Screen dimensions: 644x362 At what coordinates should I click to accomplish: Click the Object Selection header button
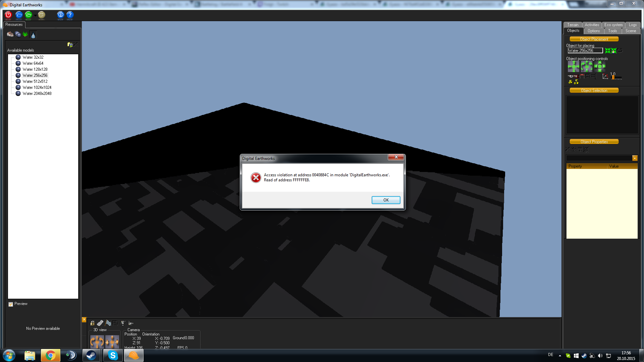(x=594, y=90)
